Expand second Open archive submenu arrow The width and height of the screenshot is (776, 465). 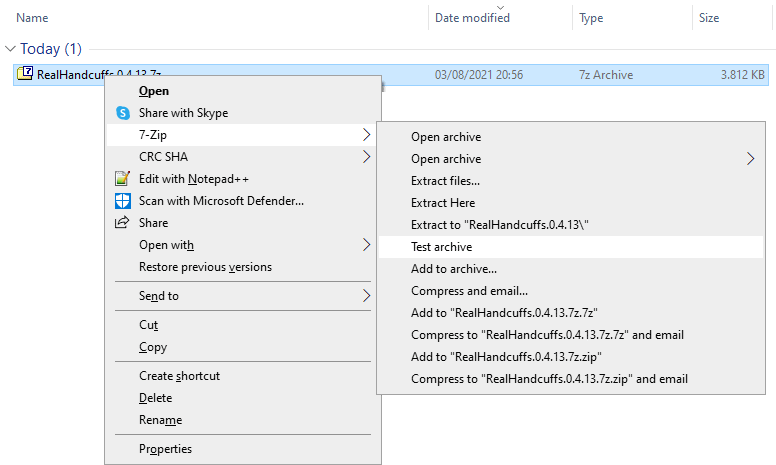[x=751, y=159]
